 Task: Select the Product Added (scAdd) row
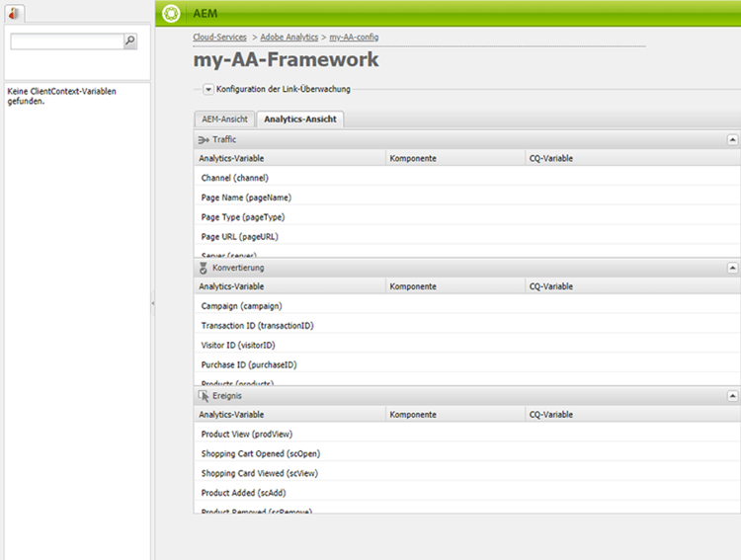coord(467,493)
